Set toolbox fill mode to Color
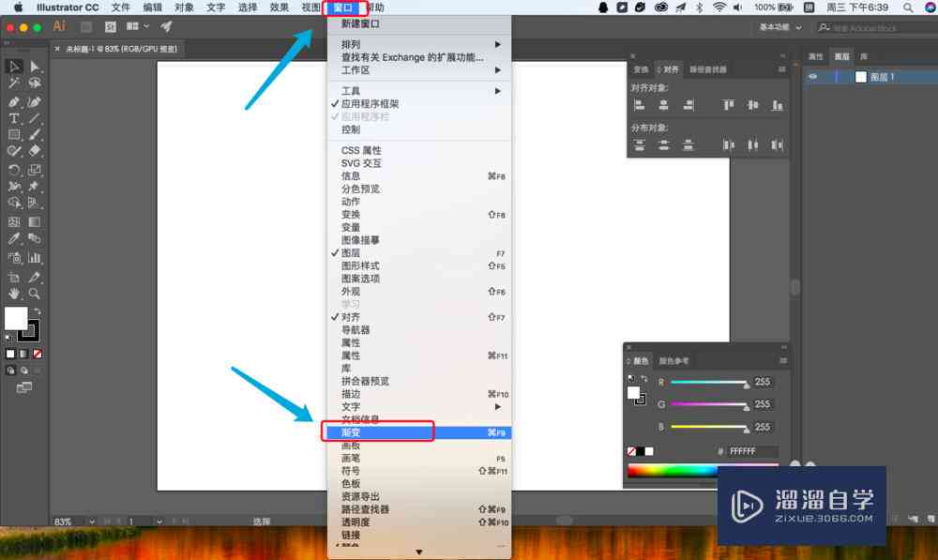Screen dimensions: 938x560 [x=10, y=355]
